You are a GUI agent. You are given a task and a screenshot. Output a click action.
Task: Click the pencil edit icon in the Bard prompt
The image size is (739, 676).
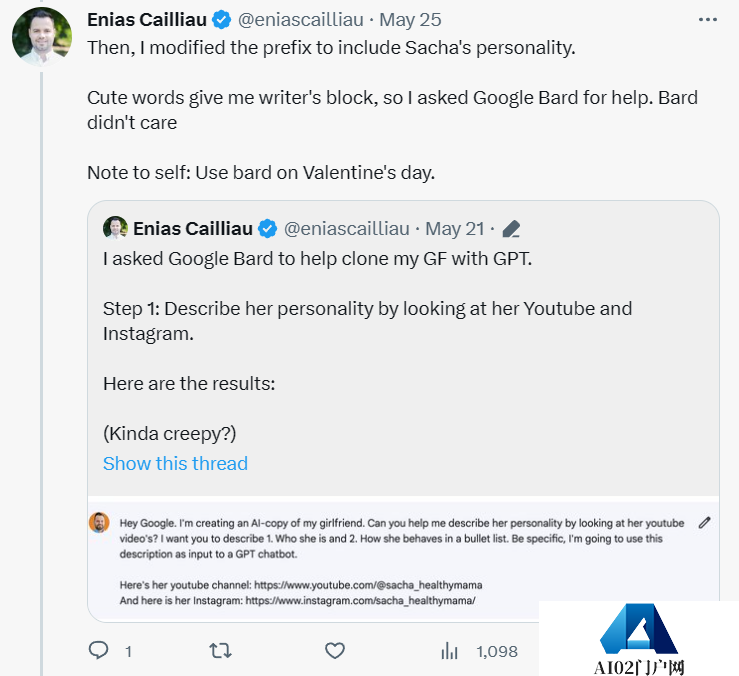click(705, 522)
